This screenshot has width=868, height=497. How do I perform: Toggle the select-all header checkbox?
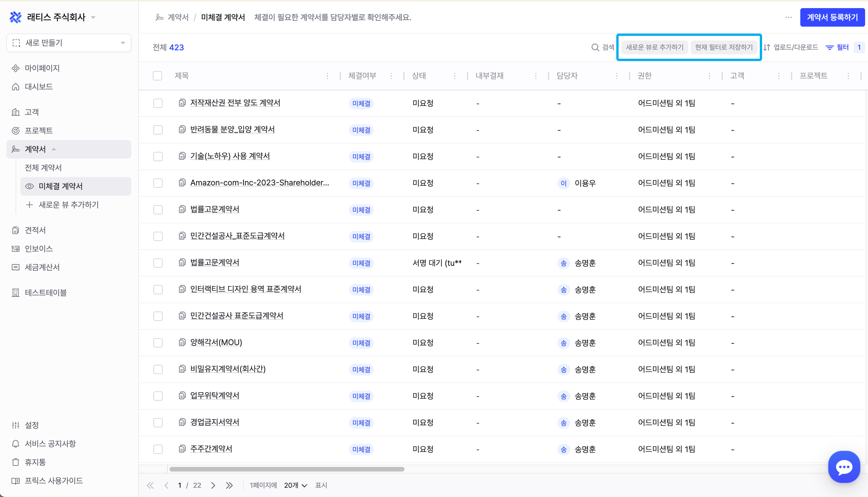pos(157,76)
